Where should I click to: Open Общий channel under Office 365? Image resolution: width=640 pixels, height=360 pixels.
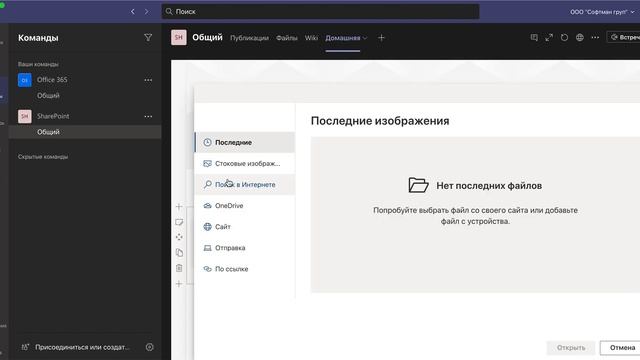48,96
